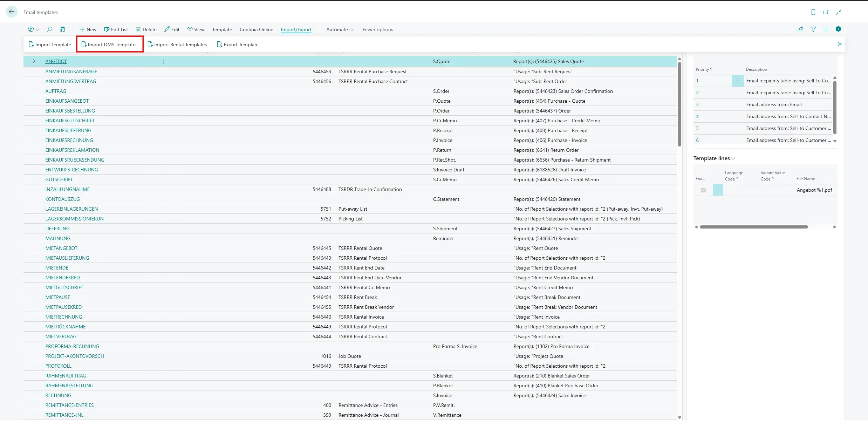Click Template lines scroll right arrow
868x429 pixels.
[x=834, y=227]
